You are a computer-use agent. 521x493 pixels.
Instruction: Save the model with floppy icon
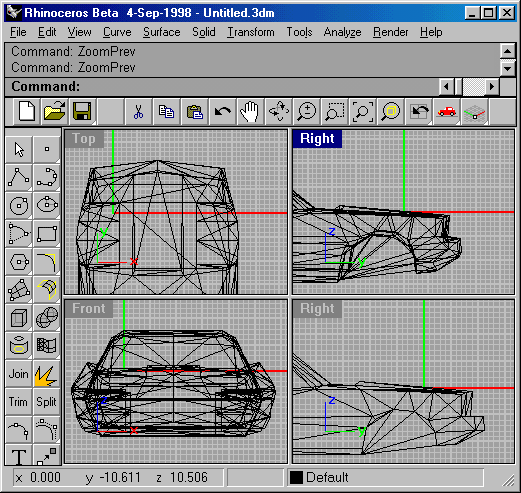(82, 111)
